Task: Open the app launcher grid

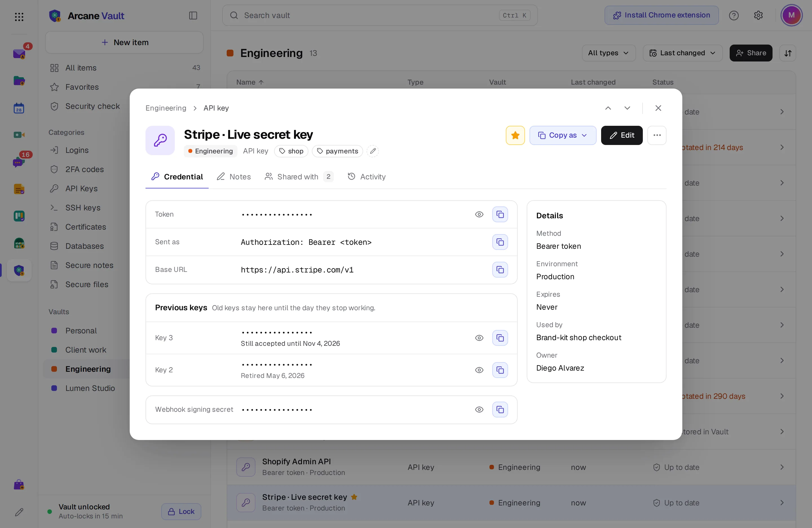Action: click(19, 17)
